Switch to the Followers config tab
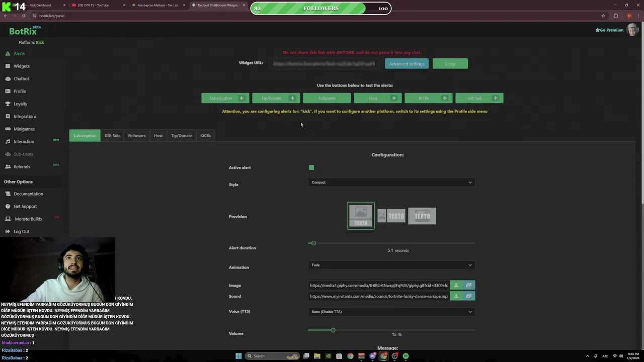 (137, 135)
